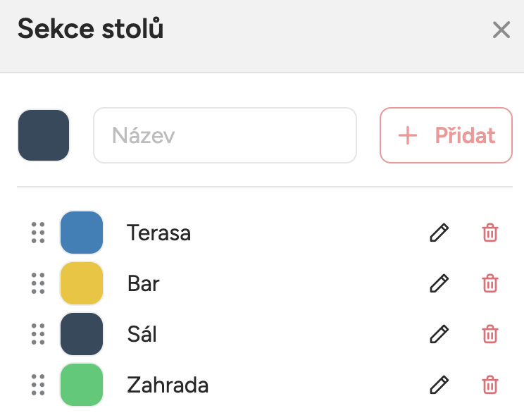524x420 pixels.
Task: Click the drag handle beside Bar
Action: click(x=38, y=283)
